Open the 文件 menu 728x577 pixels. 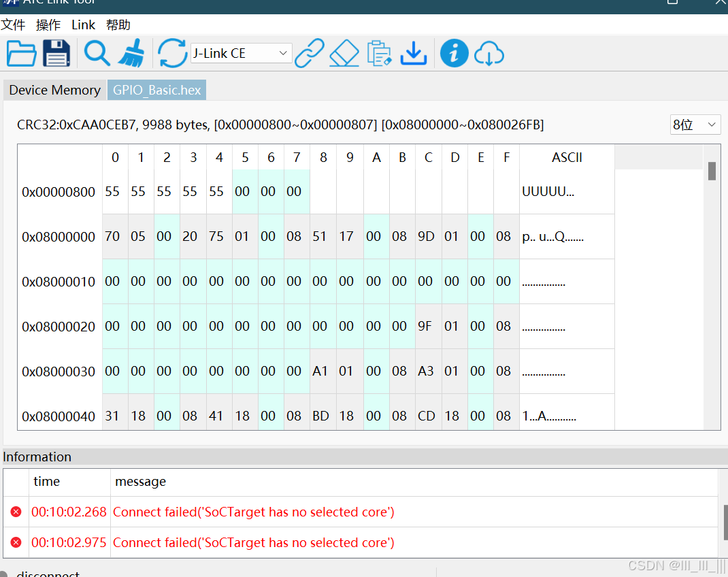pyautogui.click(x=13, y=25)
